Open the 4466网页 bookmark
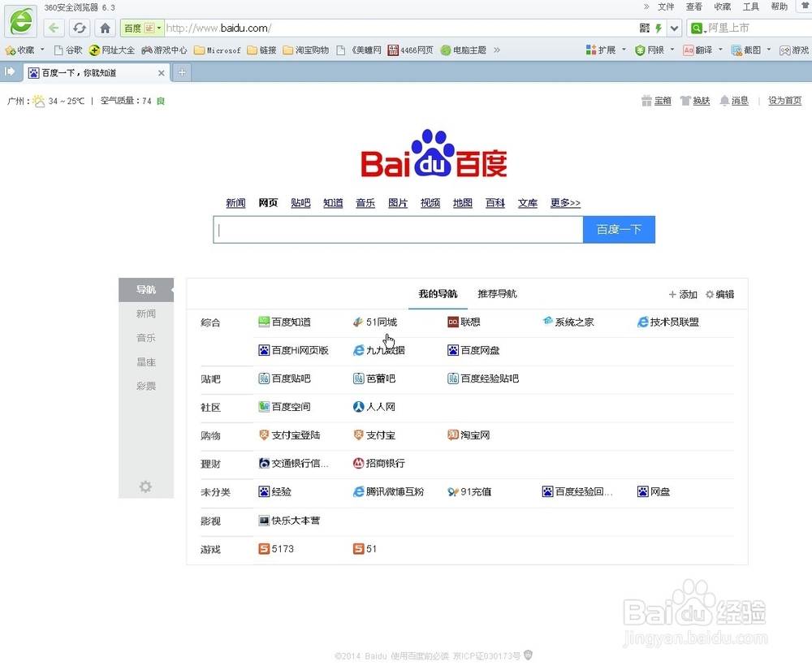Screen dimensions: 812x666 (411, 50)
